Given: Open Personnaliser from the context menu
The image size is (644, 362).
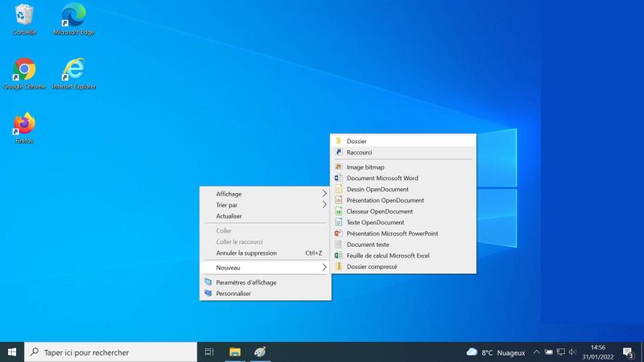Looking at the screenshot, I should pos(266,294).
